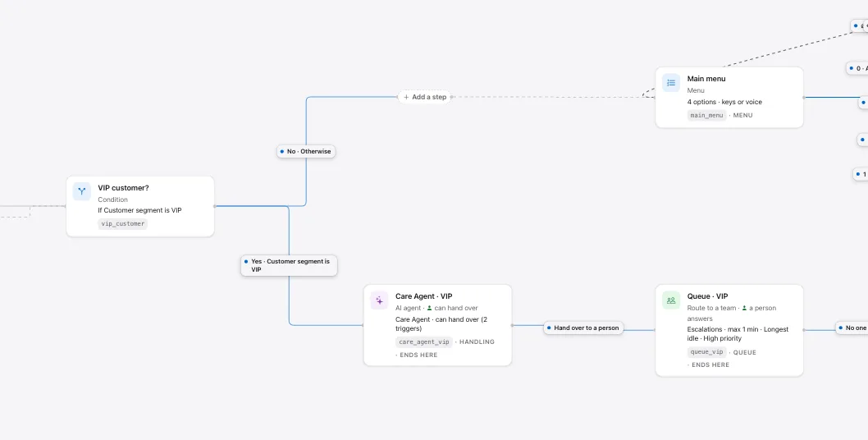Open the VIP customer? node title

(x=123, y=188)
